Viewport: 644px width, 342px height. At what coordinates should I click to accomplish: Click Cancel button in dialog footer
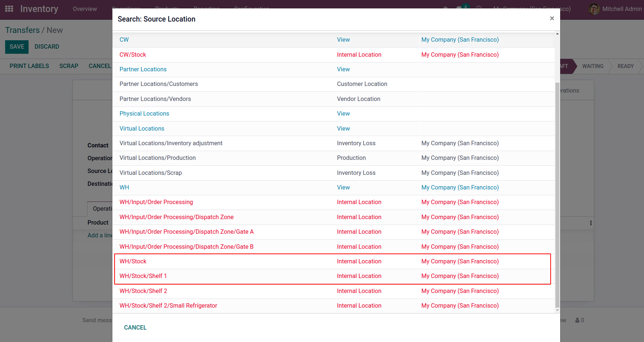135,327
